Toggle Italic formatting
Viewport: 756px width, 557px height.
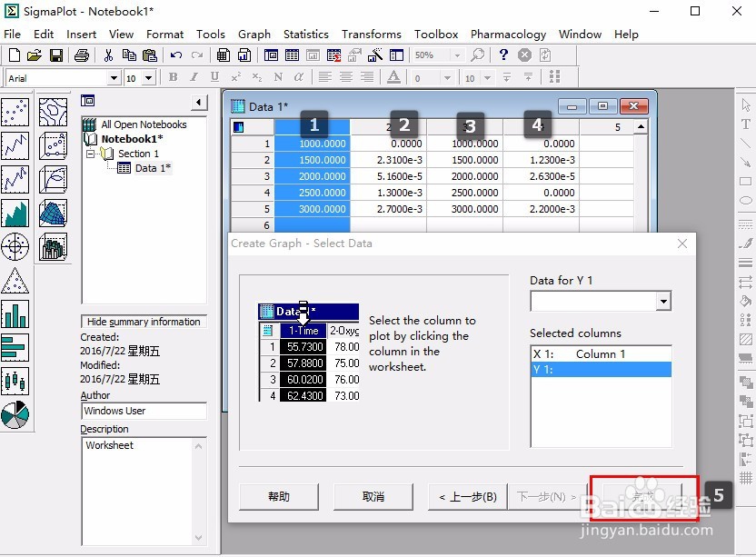[x=194, y=77]
